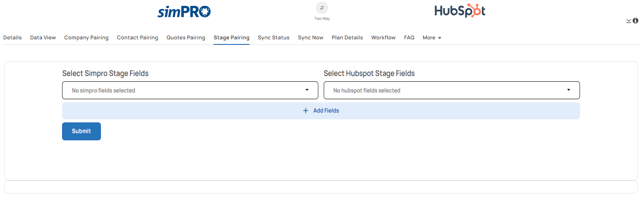Switch to the Company Pairing tab

click(86, 38)
